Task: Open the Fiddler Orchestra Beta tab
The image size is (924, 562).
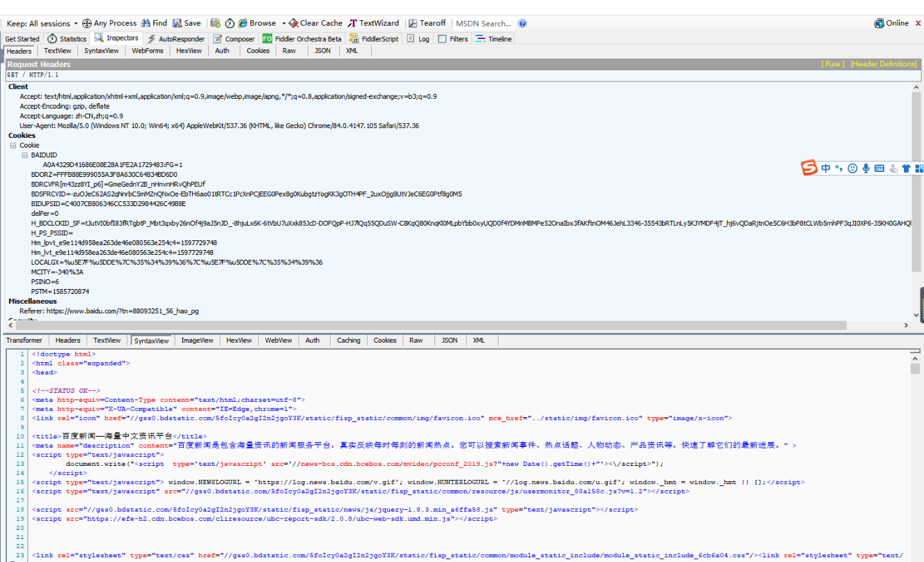Action: pos(302,39)
